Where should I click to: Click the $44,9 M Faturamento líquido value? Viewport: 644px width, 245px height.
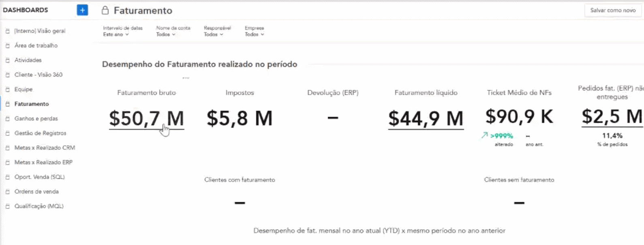click(x=426, y=119)
